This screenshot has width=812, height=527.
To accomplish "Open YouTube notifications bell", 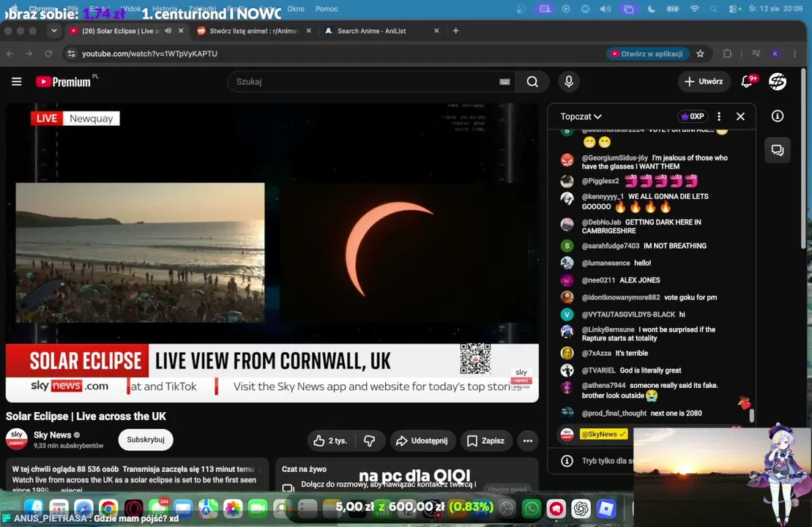I will tap(748, 81).
